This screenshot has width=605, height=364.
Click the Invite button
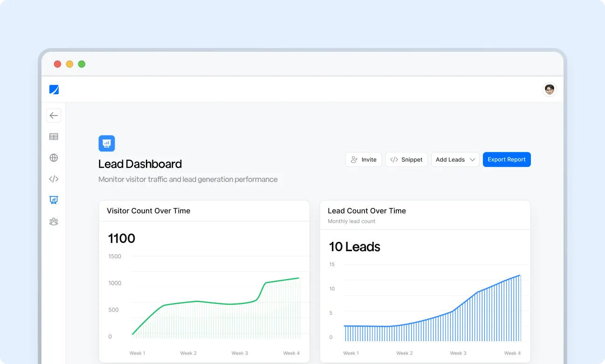point(364,159)
